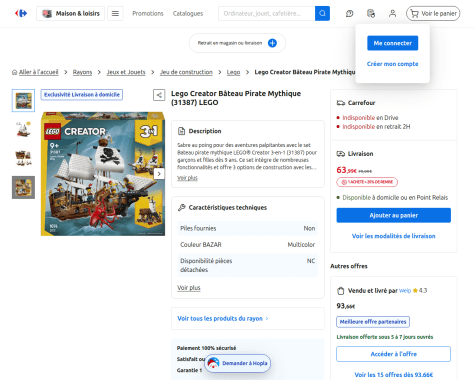Click the search magnifier button

coord(322,13)
